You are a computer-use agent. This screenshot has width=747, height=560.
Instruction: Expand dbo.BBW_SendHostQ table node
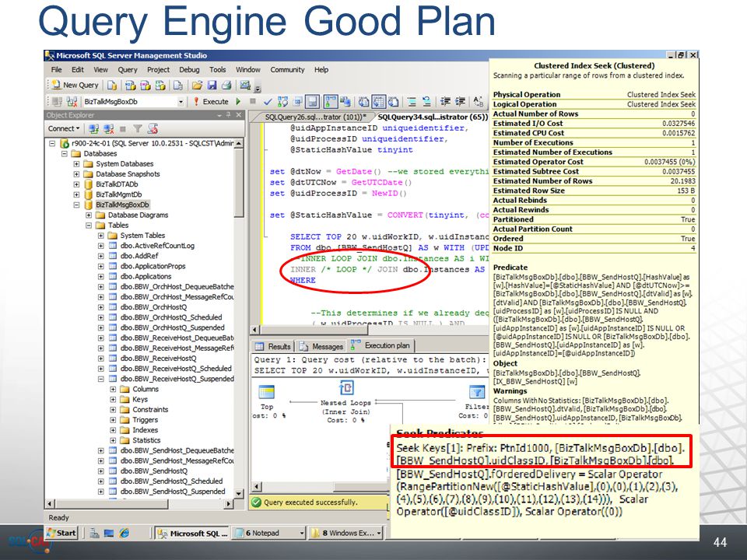pos(101,471)
